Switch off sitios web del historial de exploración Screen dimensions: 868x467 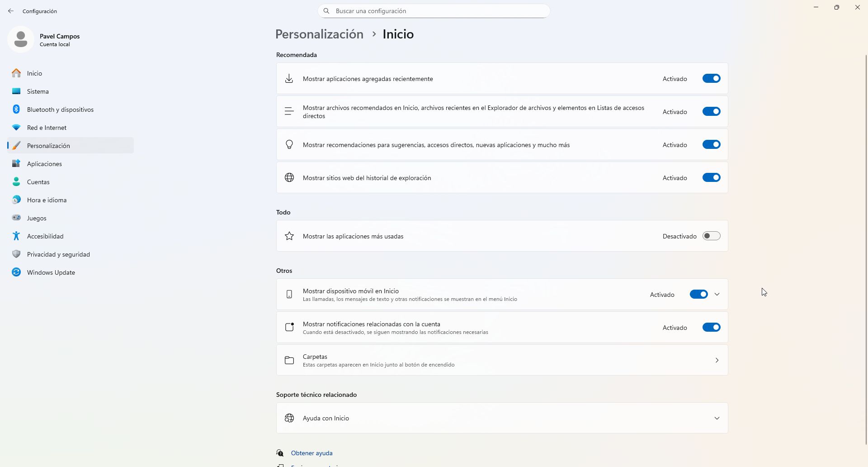[711, 178]
